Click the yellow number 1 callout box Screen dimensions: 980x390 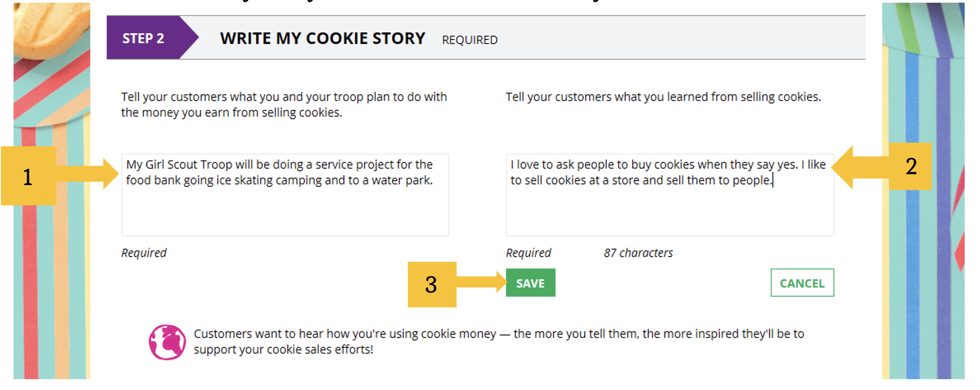click(x=29, y=176)
